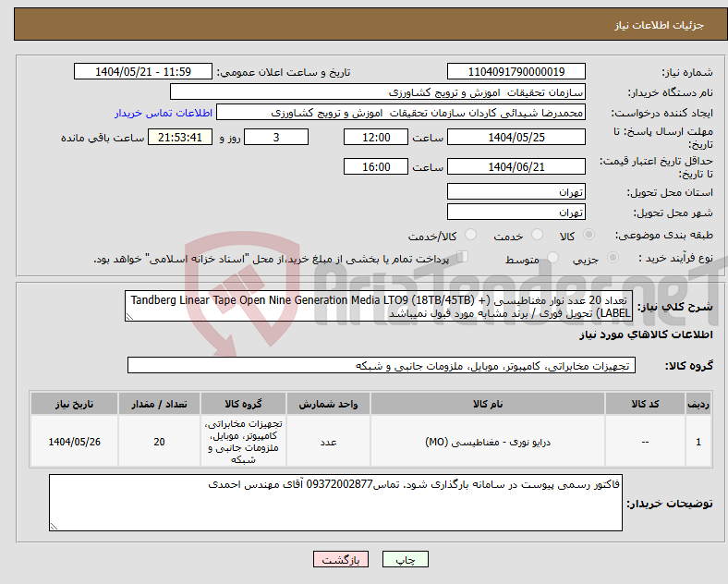
Task: Click the ردیف column header
Action: [698, 404]
